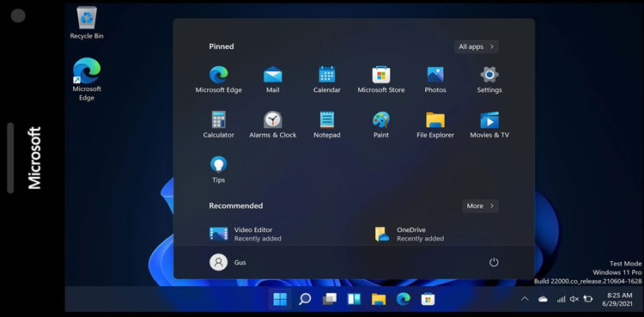Open the Tips app
The image size is (644, 317).
click(218, 169)
